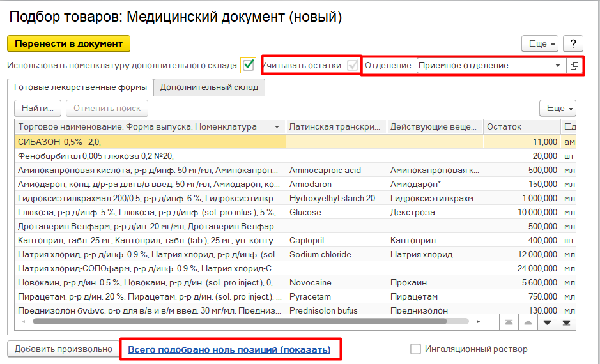Click the Найти... search button
Screen dimensions: 600x364
37,108
